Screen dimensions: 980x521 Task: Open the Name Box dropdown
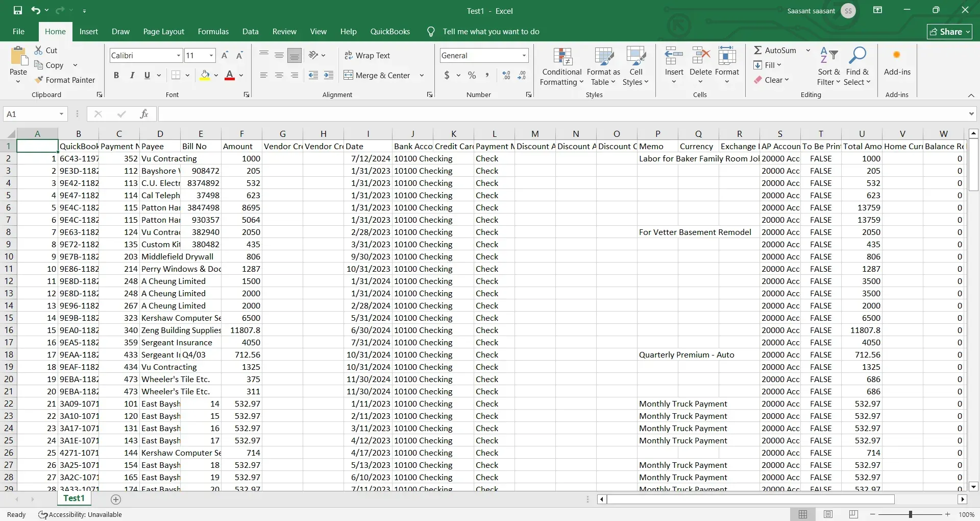pyautogui.click(x=61, y=114)
